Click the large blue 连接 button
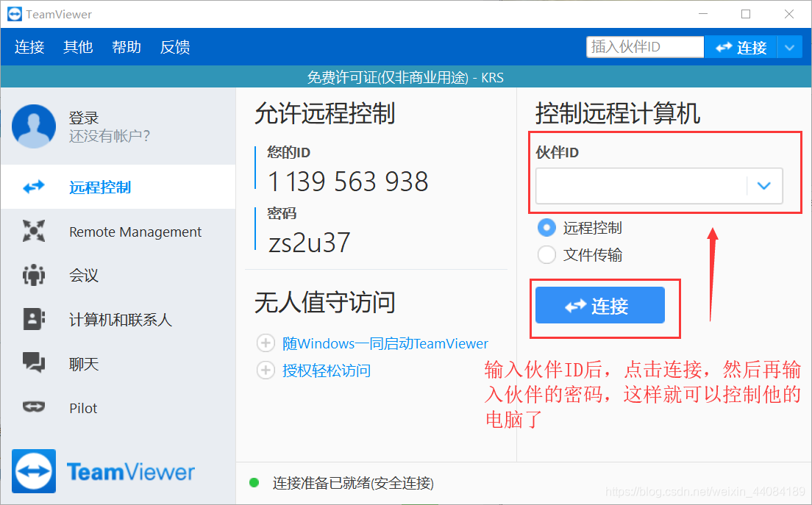 (x=599, y=305)
